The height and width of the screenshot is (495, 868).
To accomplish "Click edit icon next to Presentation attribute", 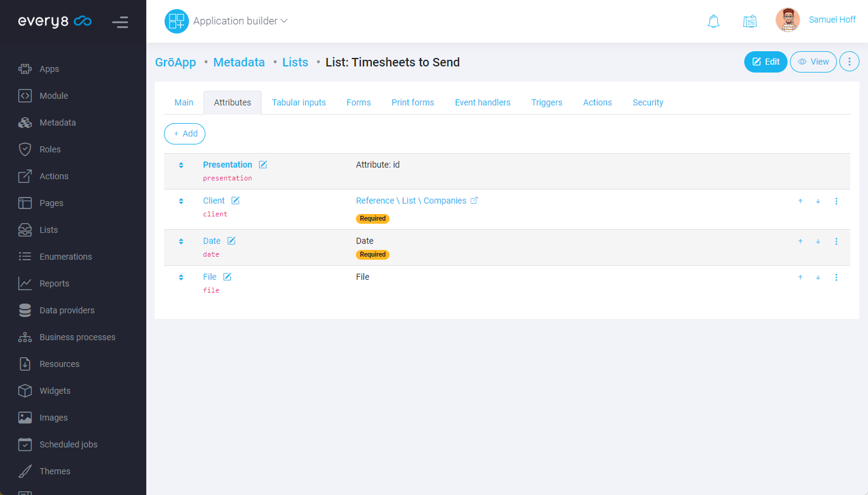I will click(x=263, y=165).
